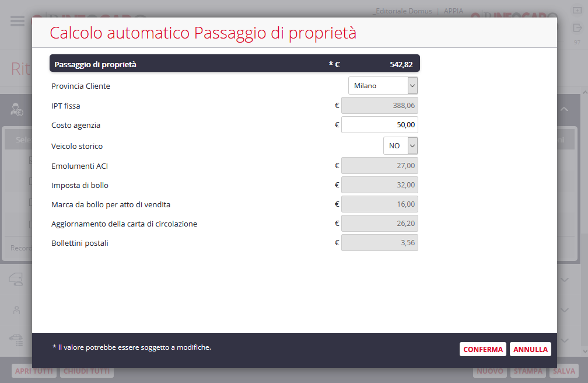This screenshot has width=588, height=383.
Task: Click the car section icon on the left
Action: (16, 280)
